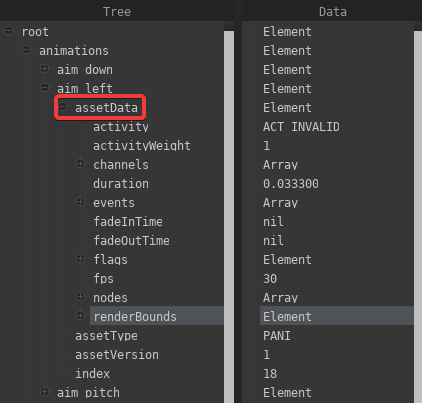Select the activity tree item
The height and width of the screenshot is (403, 422).
coord(121,127)
